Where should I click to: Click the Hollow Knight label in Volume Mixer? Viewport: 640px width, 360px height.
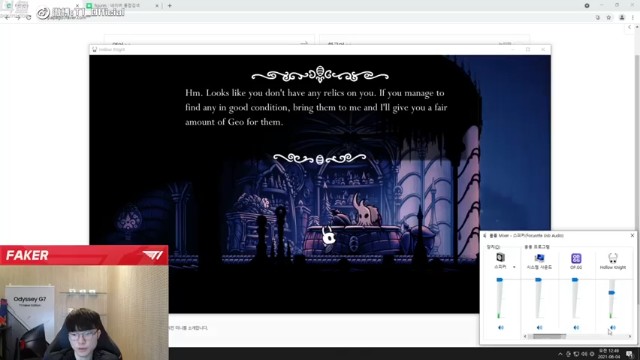click(x=613, y=267)
